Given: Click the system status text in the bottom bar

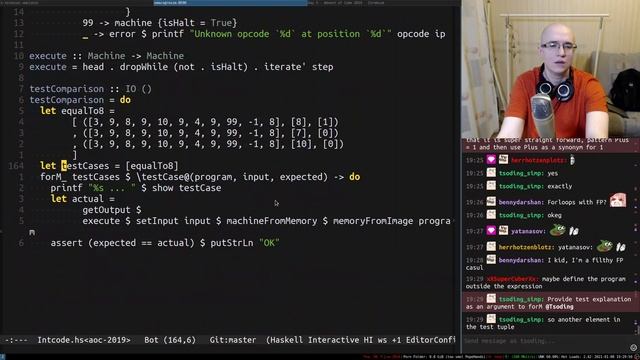Looking at the screenshot, I should [x=500, y=357].
